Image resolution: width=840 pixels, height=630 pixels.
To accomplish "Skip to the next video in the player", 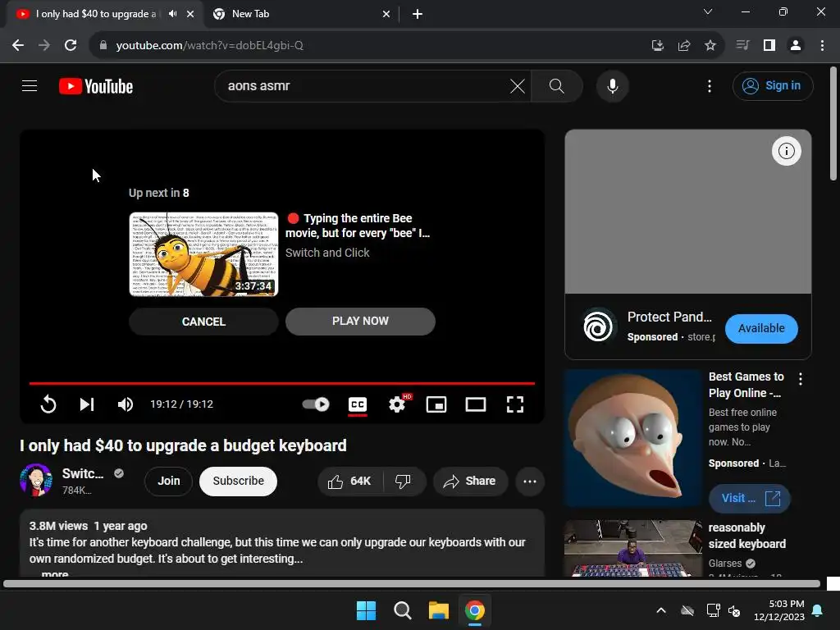I will (87, 404).
